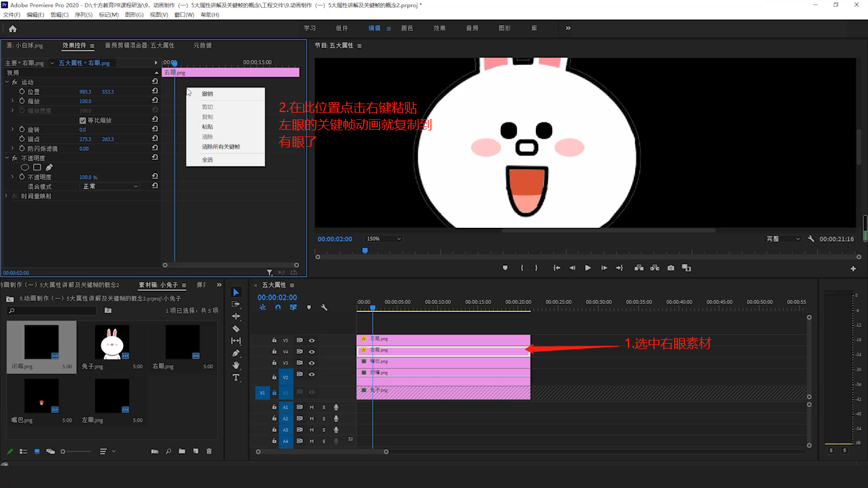Image resolution: width=868 pixels, height=488 pixels.
Task: Expand the 缩放 scale property
Action: (12, 101)
